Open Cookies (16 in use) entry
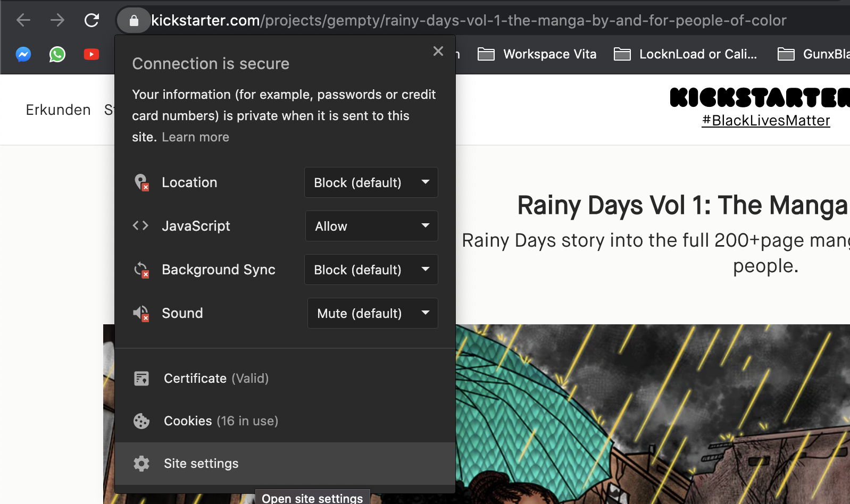Screen dimensions: 850x504 285,421
